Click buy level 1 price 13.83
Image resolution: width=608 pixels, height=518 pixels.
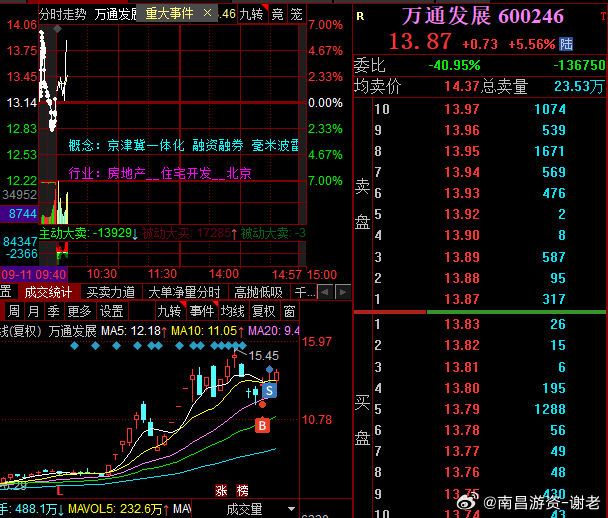pyautogui.click(x=462, y=324)
